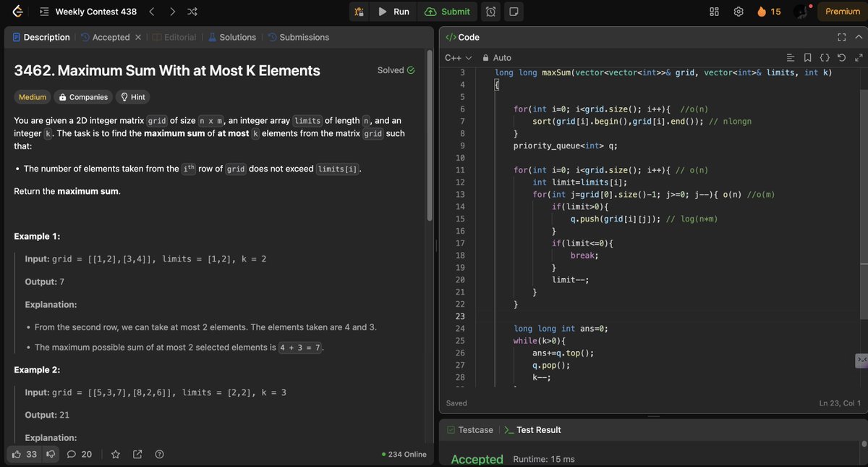Maximize the Code panel to fullscreen
This screenshot has width=868, height=467.
841,37
